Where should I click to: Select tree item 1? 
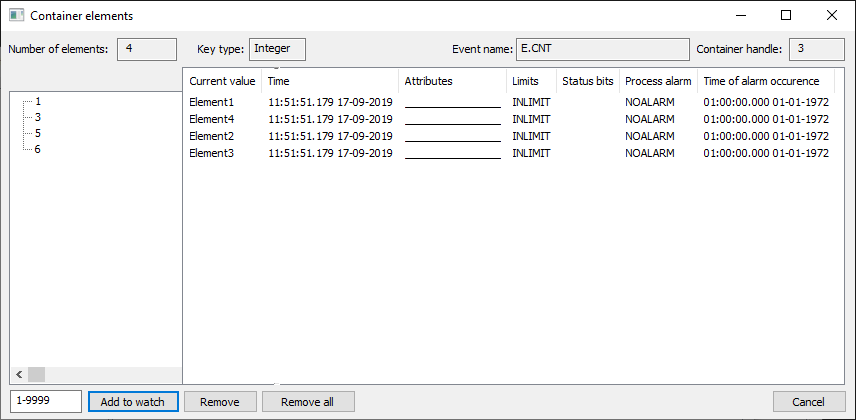(38, 101)
